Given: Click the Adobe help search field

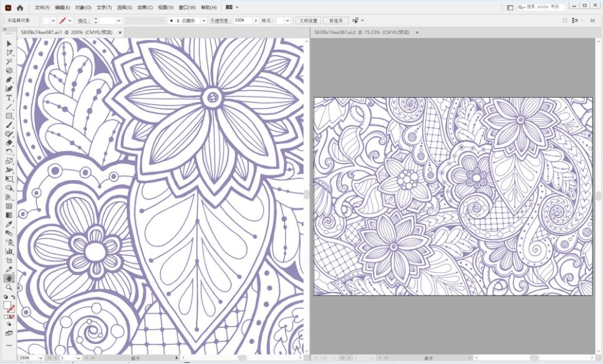Looking at the screenshot, I should coord(541,7).
